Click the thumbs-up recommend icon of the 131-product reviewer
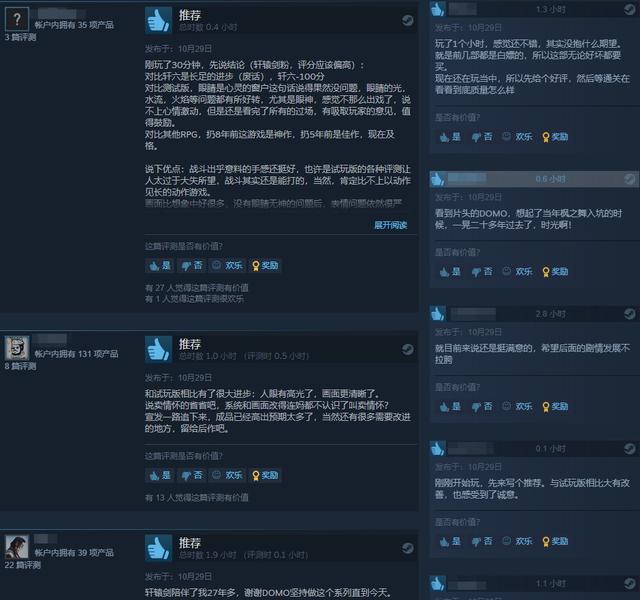Screen dimensions: 640x600 coord(158,349)
